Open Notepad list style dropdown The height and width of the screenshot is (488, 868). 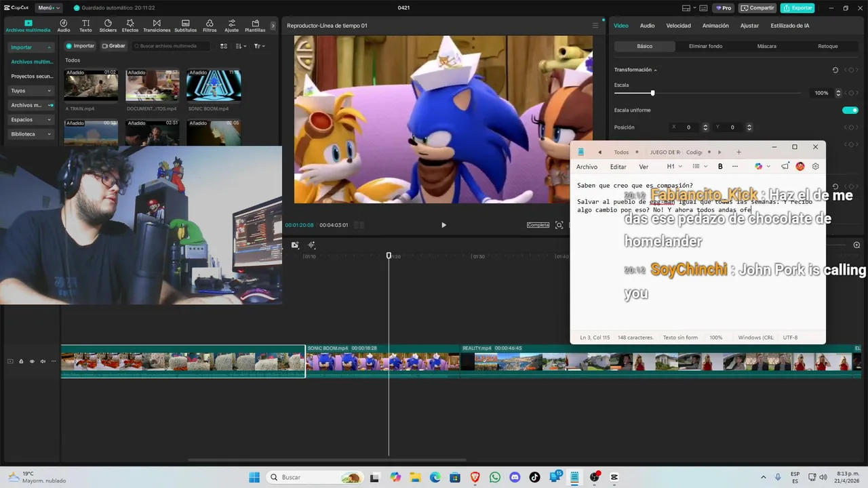(x=699, y=167)
